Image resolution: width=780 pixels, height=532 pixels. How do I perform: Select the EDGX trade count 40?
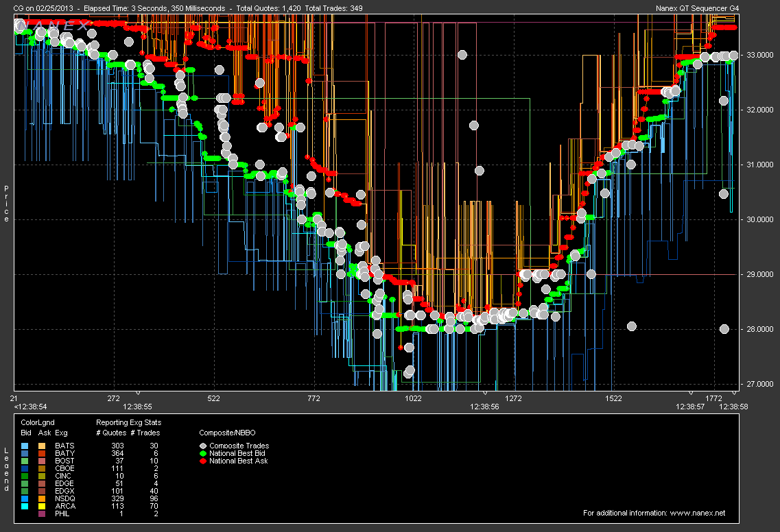(x=154, y=492)
